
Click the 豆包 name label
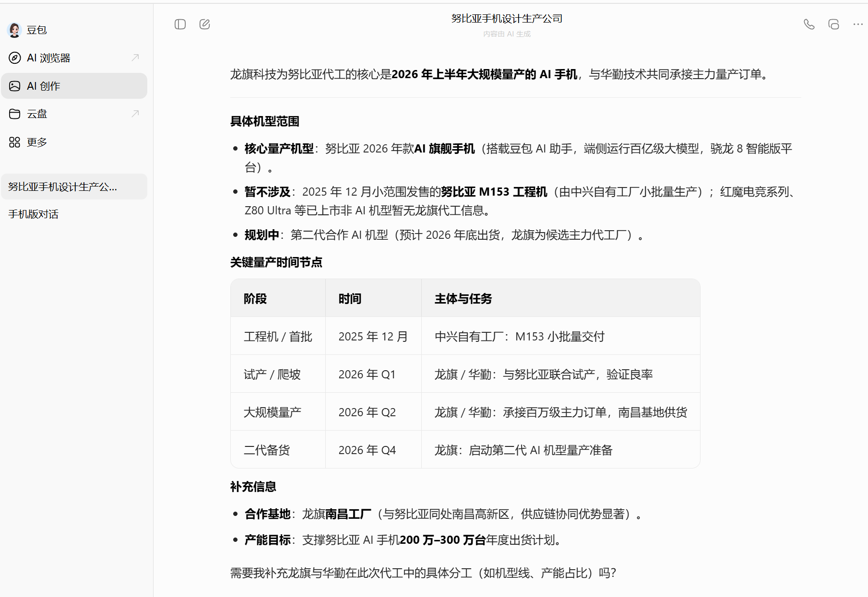pyautogui.click(x=37, y=30)
